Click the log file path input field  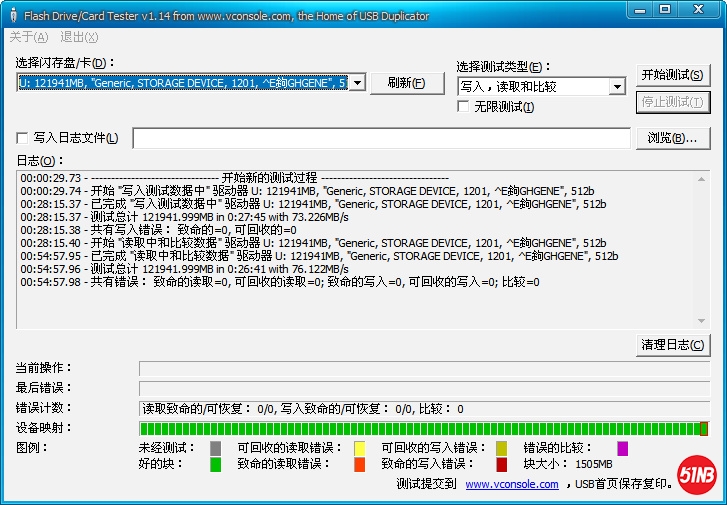(380, 138)
